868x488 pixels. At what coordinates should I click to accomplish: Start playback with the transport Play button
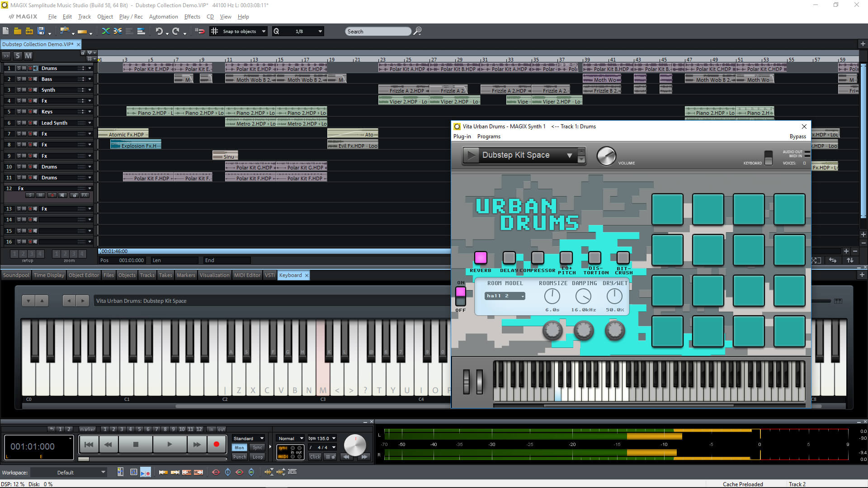pyautogui.click(x=170, y=445)
